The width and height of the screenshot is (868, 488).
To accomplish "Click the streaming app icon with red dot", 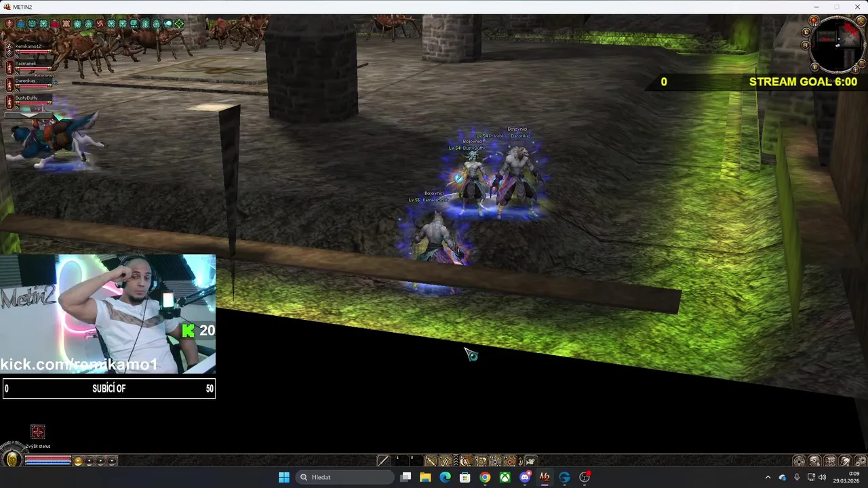I will point(585,477).
